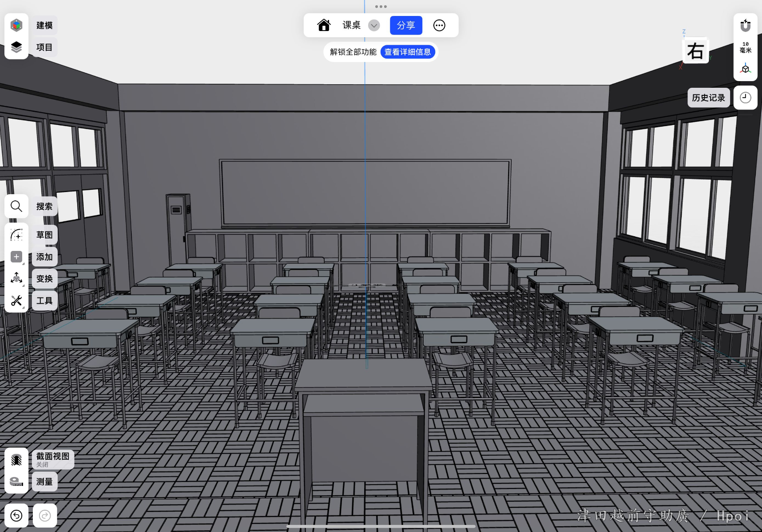The width and height of the screenshot is (762, 532).
Task: Click the undo arrow button
Action: point(16,516)
